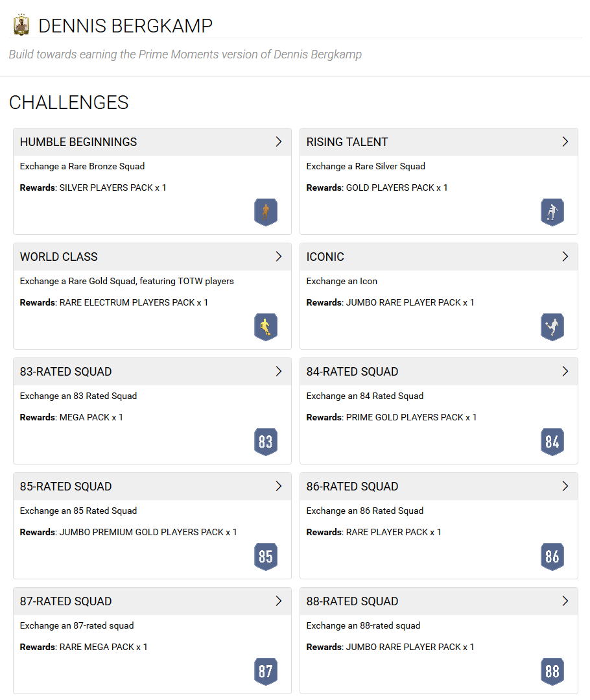Expand the Iconic challenge chevron

[x=565, y=257]
